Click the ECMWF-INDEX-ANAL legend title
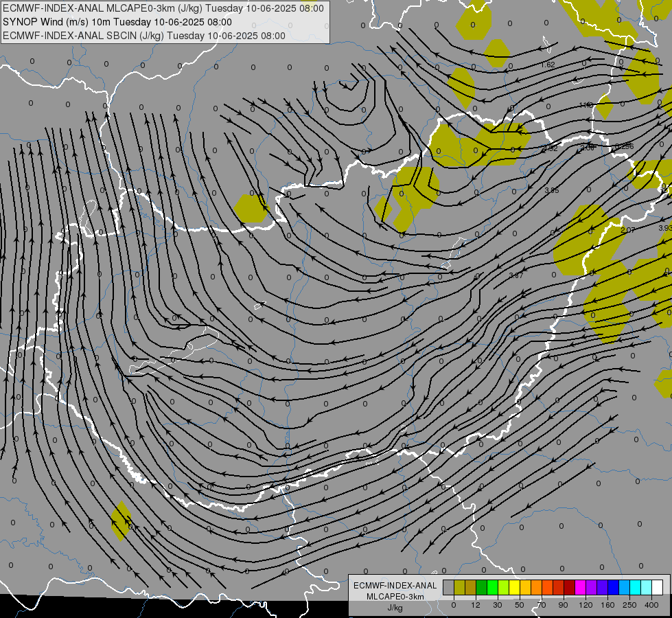This screenshot has height=618, width=672. tap(395, 586)
